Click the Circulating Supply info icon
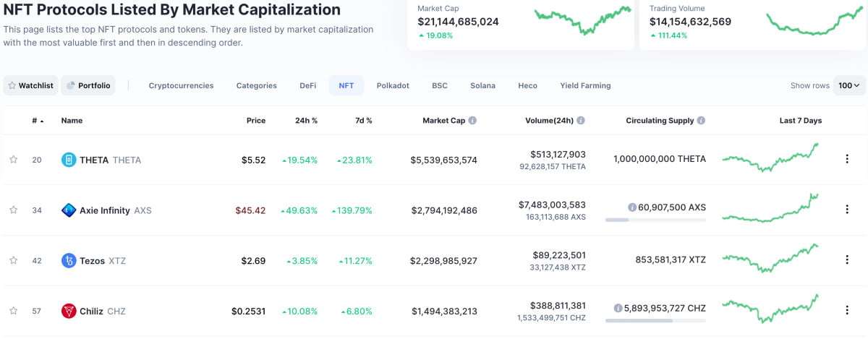The width and height of the screenshot is (868, 339). (701, 121)
